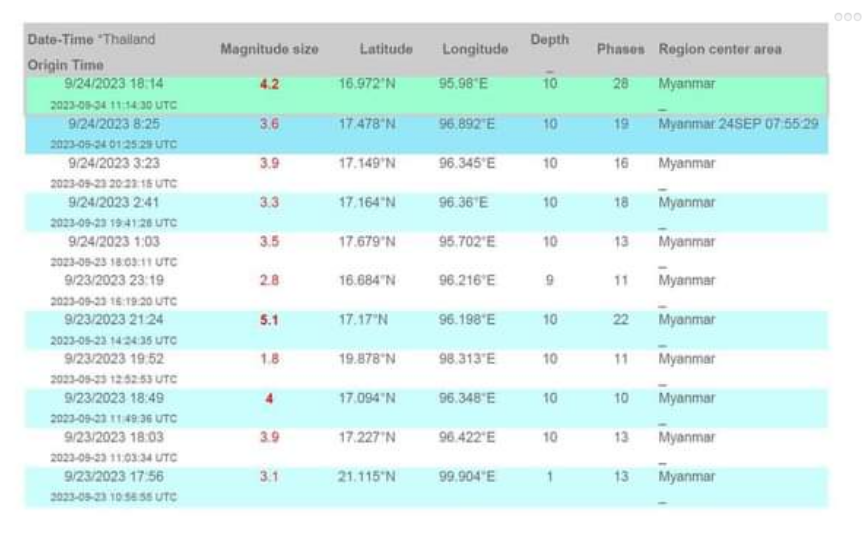Image resolution: width=863 pixels, height=537 pixels.
Task: Select latitude 21.115°N cell
Action: click(x=367, y=476)
